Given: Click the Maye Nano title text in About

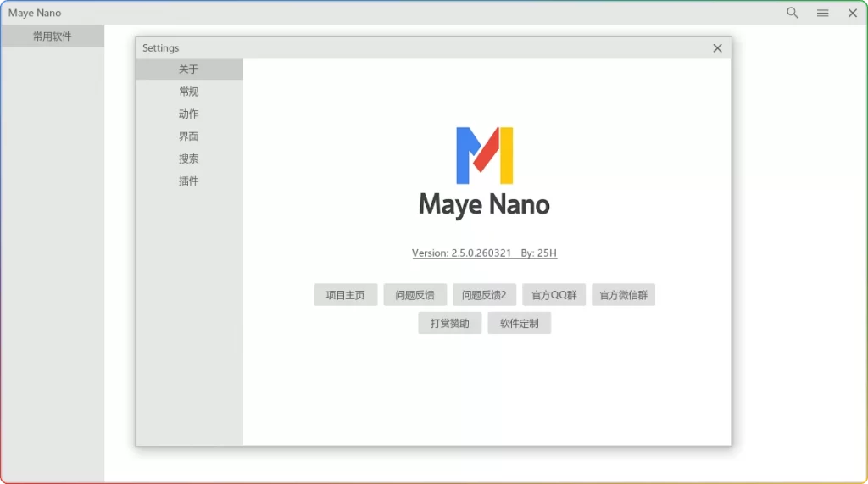Looking at the screenshot, I should tap(484, 205).
